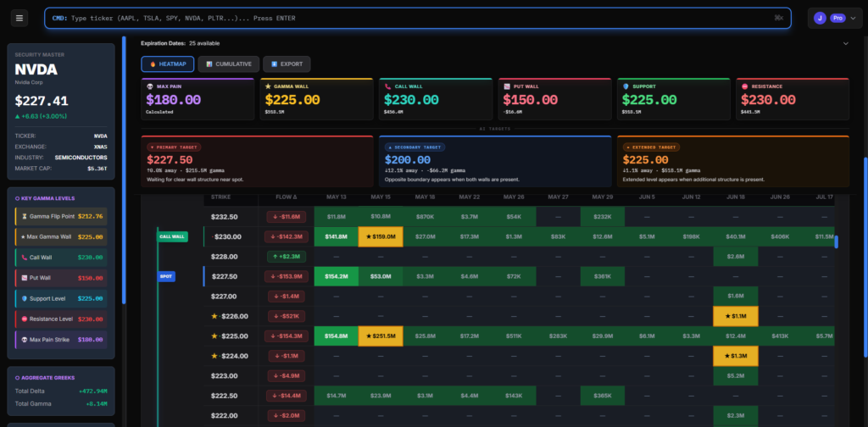Click the SEMICONDUCTORS industry value

click(81, 158)
